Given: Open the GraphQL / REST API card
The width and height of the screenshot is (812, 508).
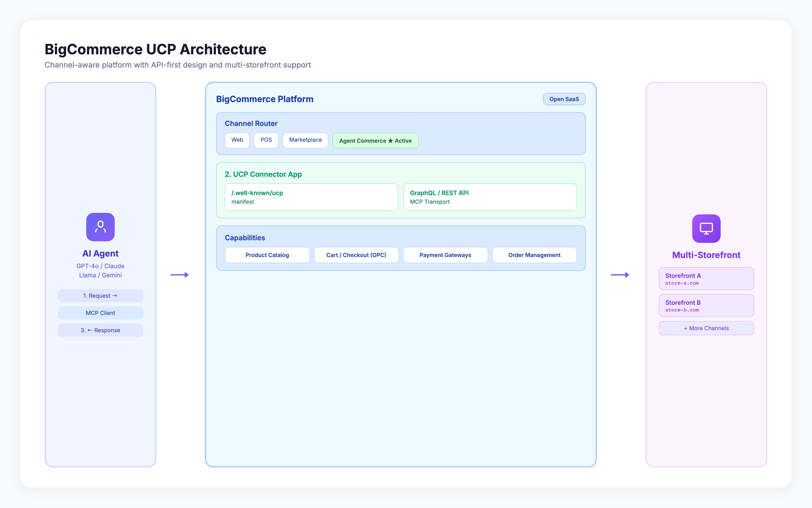Looking at the screenshot, I should coord(490,197).
